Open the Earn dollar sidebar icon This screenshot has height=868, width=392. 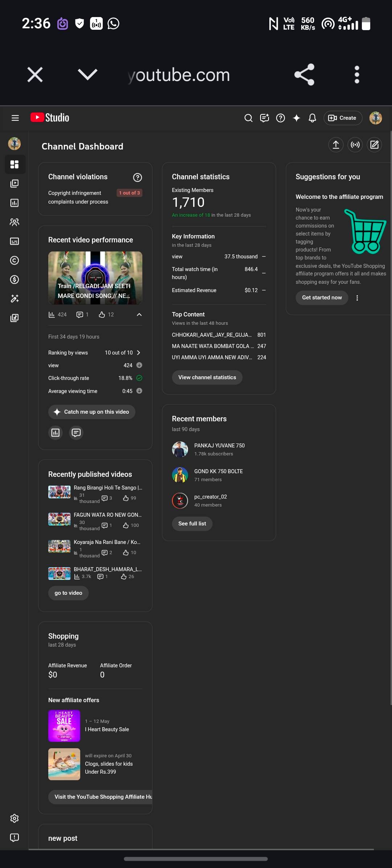(15, 279)
